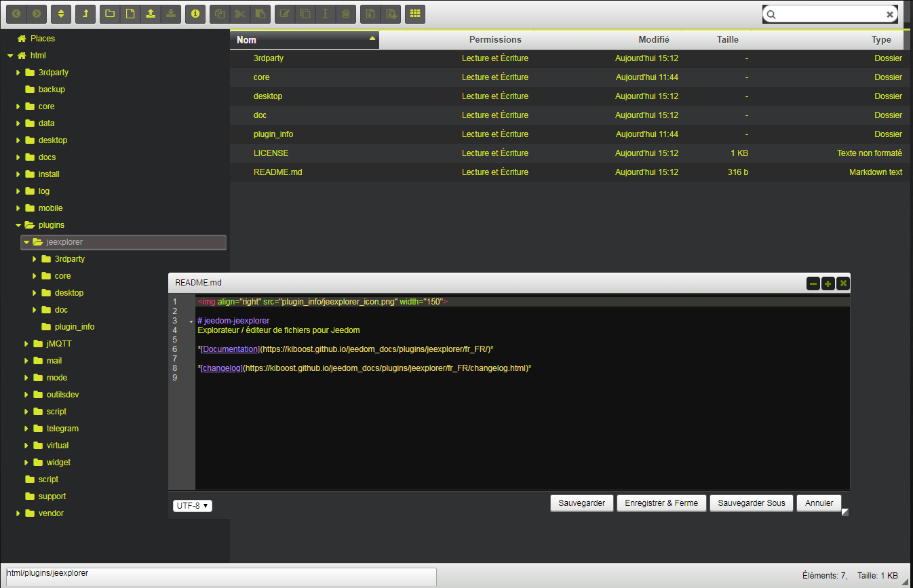This screenshot has width=913, height=588.
Task: Expand the core folder under html
Action: pos(18,106)
